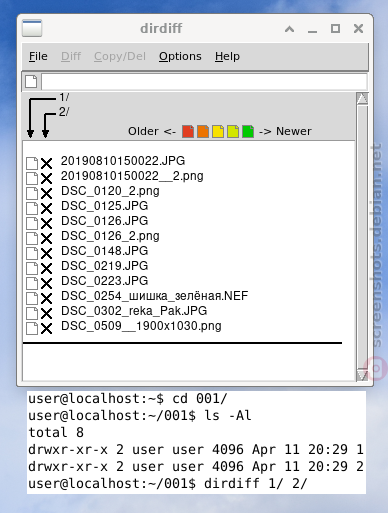Click X mark for DSC_0125.JPG
This screenshot has width=388, height=513.
pyautogui.click(x=47, y=209)
